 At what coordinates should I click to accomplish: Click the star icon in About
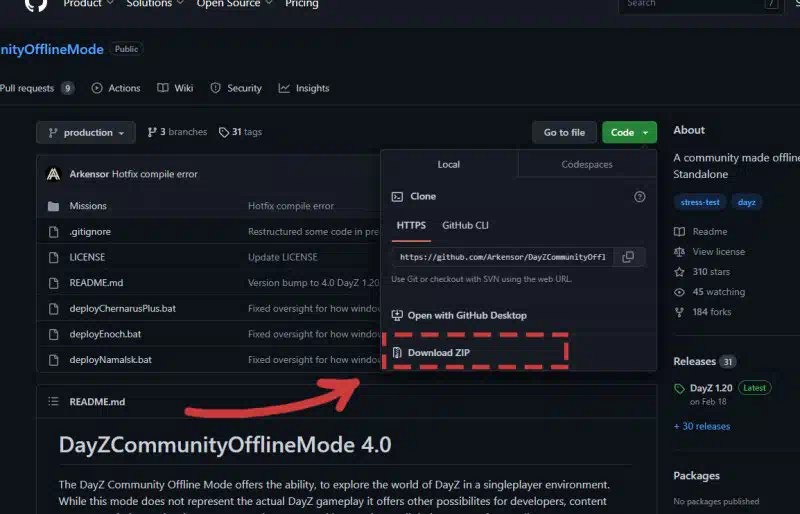tap(679, 272)
